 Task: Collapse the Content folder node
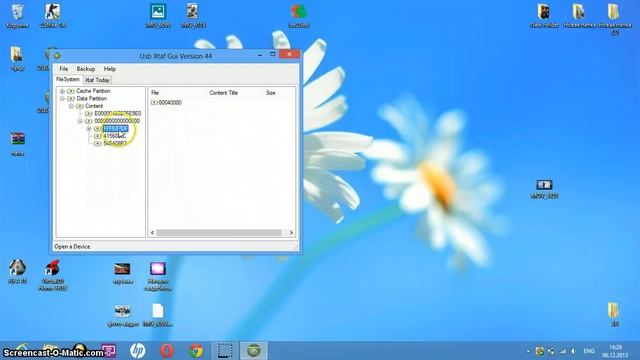(x=71, y=106)
